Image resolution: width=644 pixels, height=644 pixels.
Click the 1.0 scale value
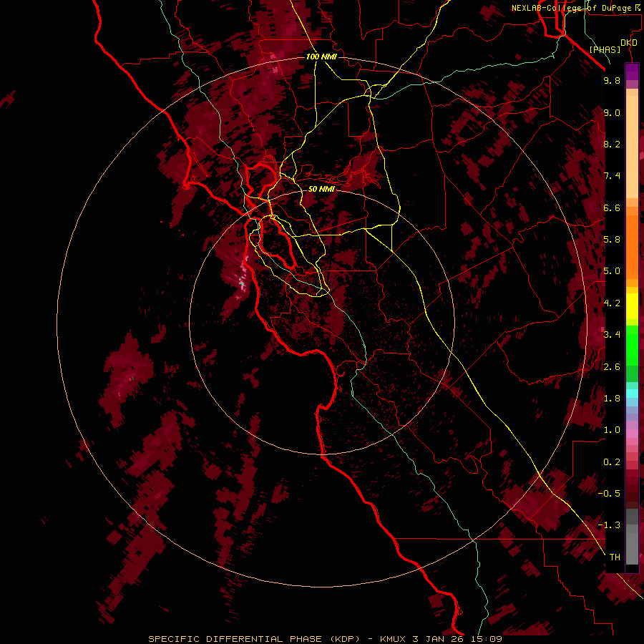pos(612,430)
